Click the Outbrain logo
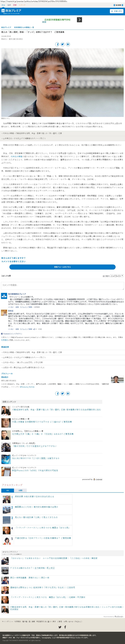The width and height of the screenshot is (125, 644). tap(119, 617)
